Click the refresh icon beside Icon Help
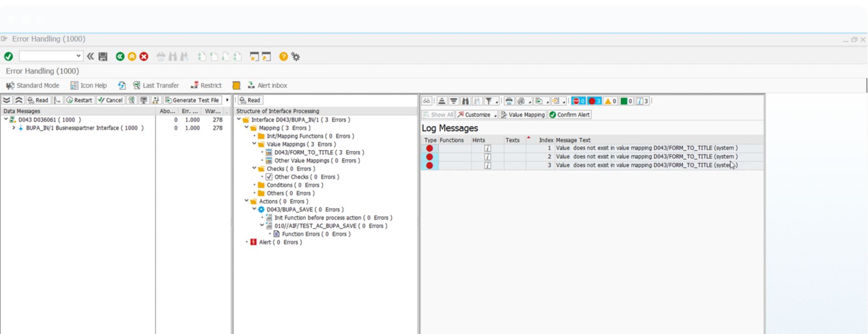The image size is (868, 334). pyautogui.click(x=122, y=85)
